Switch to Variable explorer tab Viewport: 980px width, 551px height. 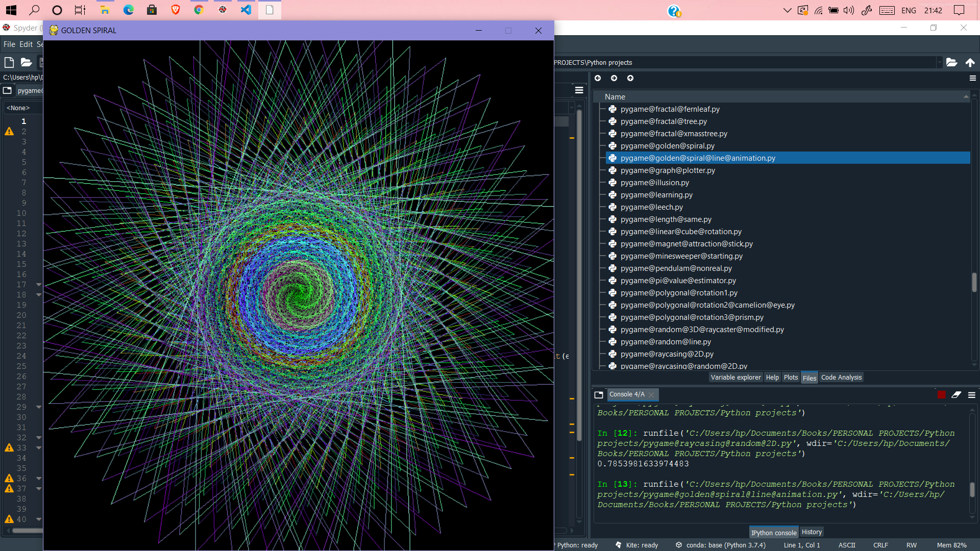click(736, 378)
